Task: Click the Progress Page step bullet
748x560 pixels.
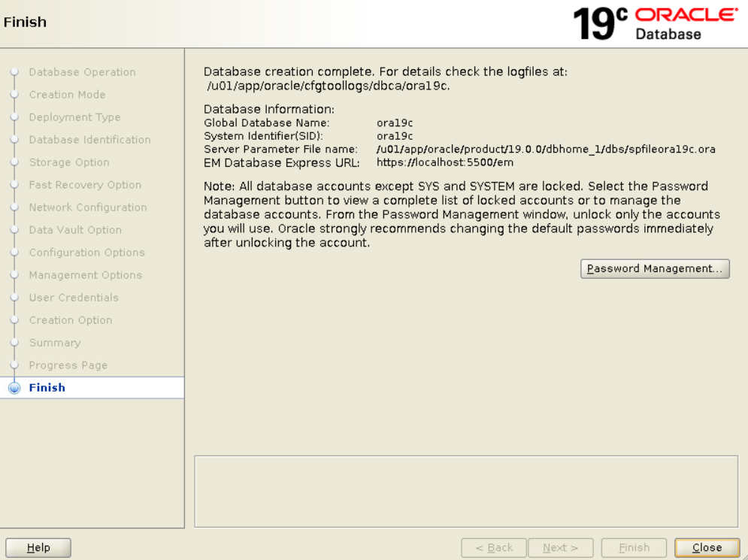Action: 15,365
